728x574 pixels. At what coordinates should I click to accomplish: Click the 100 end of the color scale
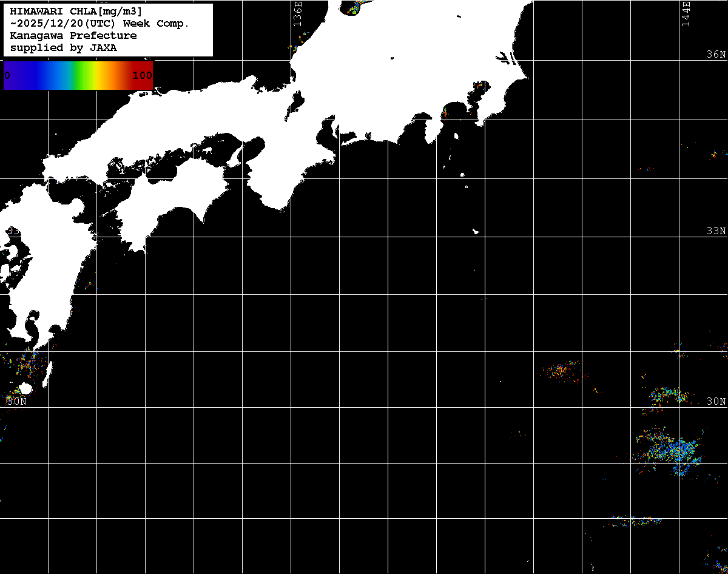coord(142,76)
